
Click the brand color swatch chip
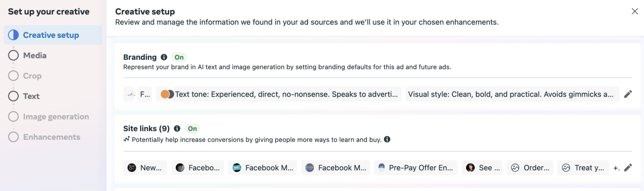[165, 94]
